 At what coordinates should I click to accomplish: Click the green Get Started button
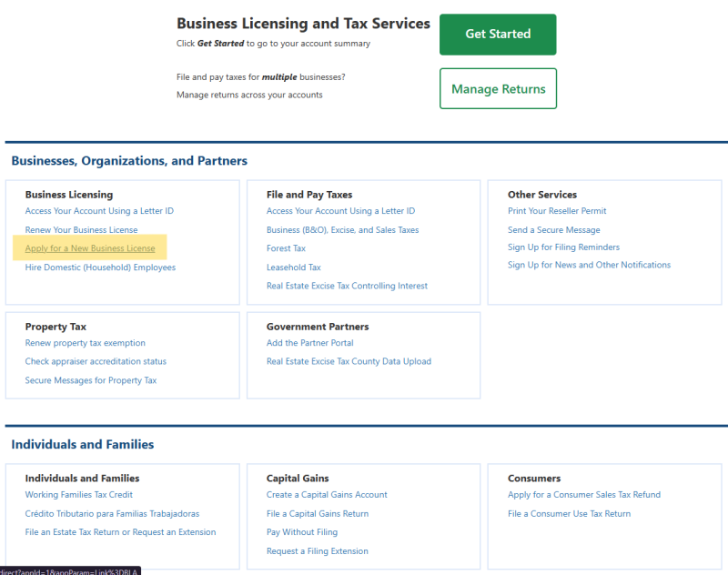(x=497, y=35)
